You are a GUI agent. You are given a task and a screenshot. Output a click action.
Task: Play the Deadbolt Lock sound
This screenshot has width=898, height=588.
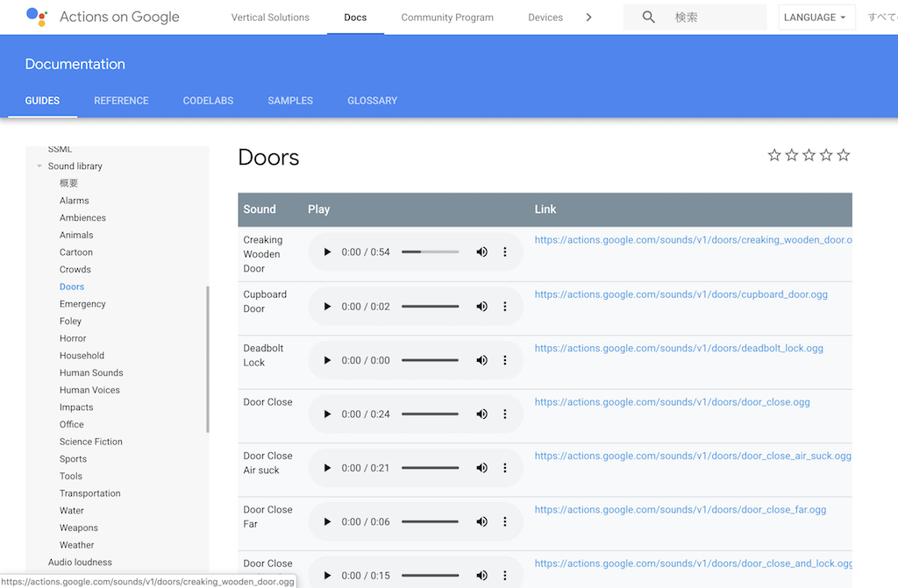pyautogui.click(x=327, y=360)
